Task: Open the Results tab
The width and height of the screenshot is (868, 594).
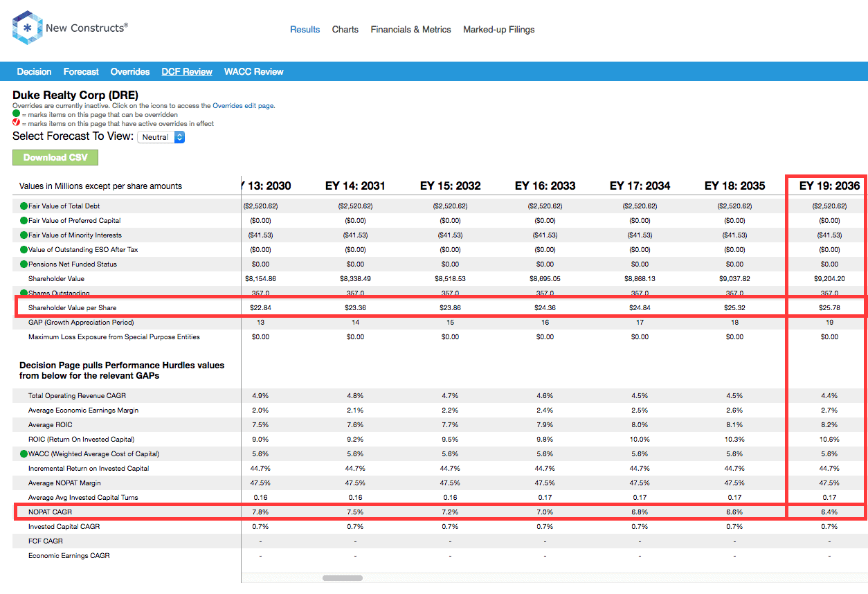Action: click(305, 30)
